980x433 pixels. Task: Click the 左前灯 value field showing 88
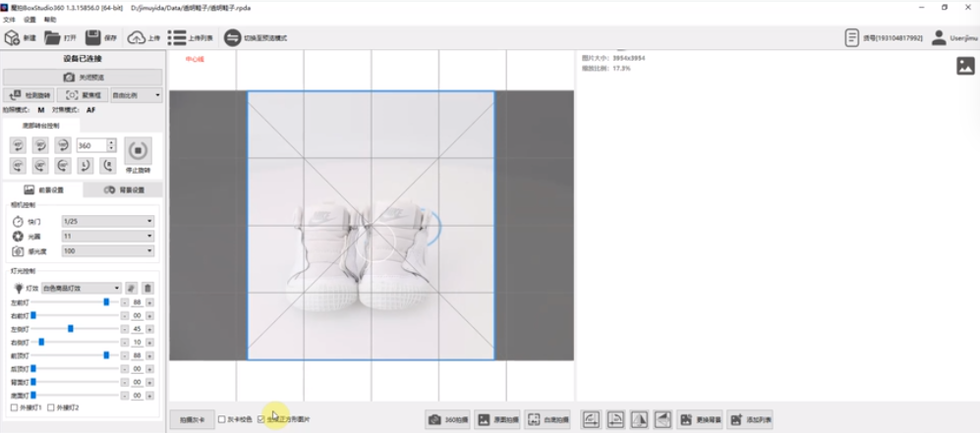137,302
